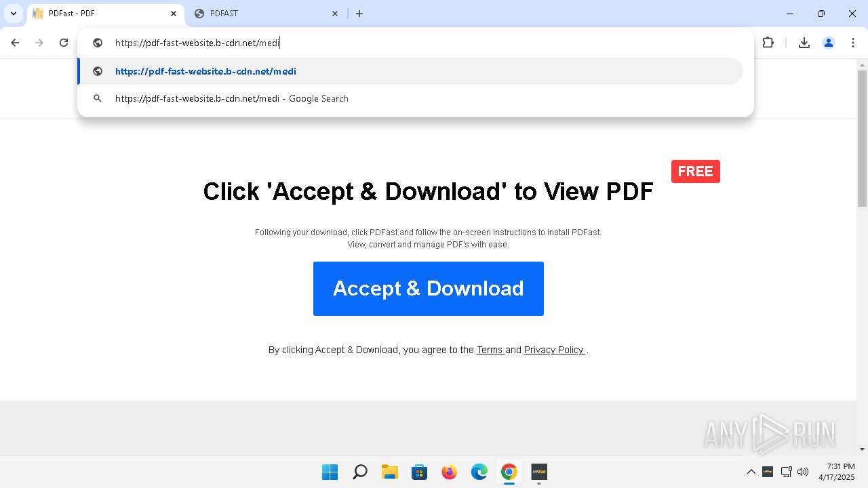Open the Terms link
Screen dimensions: 868x488
(490, 350)
